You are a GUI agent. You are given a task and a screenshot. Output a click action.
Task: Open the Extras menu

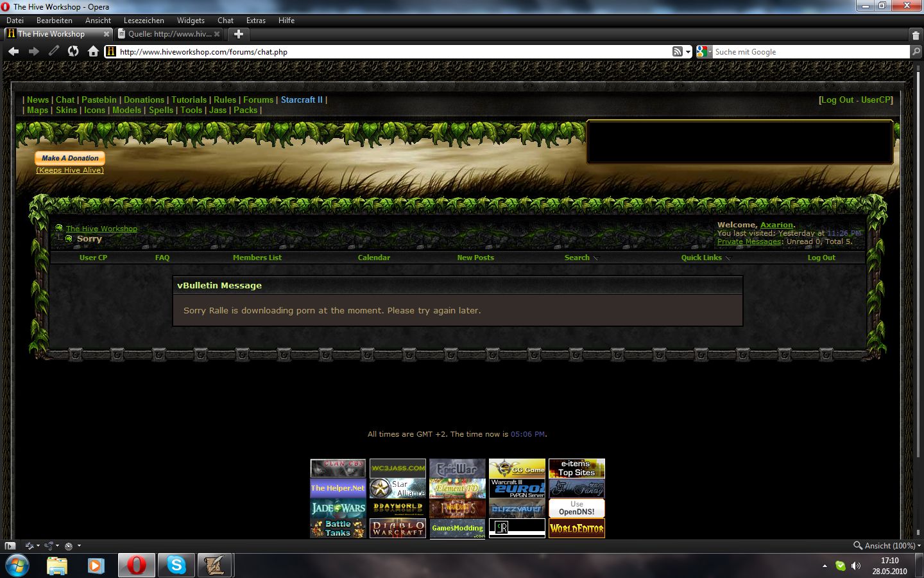pos(256,21)
